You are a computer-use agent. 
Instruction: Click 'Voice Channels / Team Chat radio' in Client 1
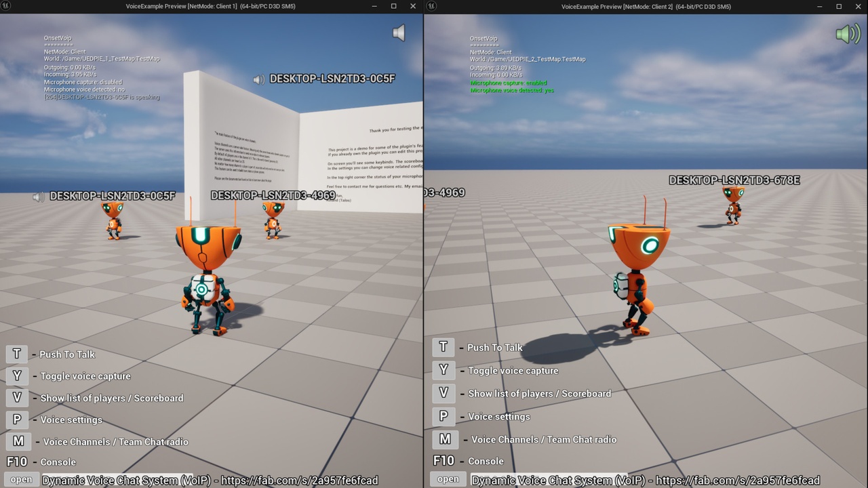pos(115,442)
